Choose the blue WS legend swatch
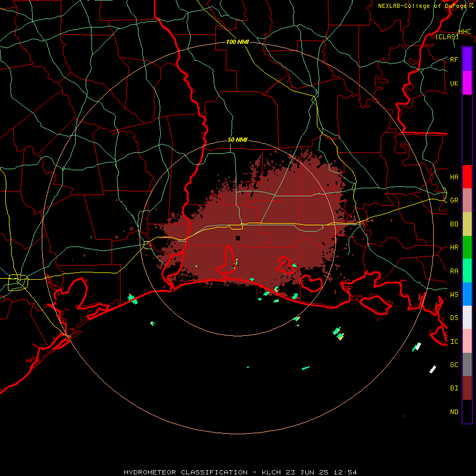The width and height of the screenshot is (476, 476). point(467,294)
